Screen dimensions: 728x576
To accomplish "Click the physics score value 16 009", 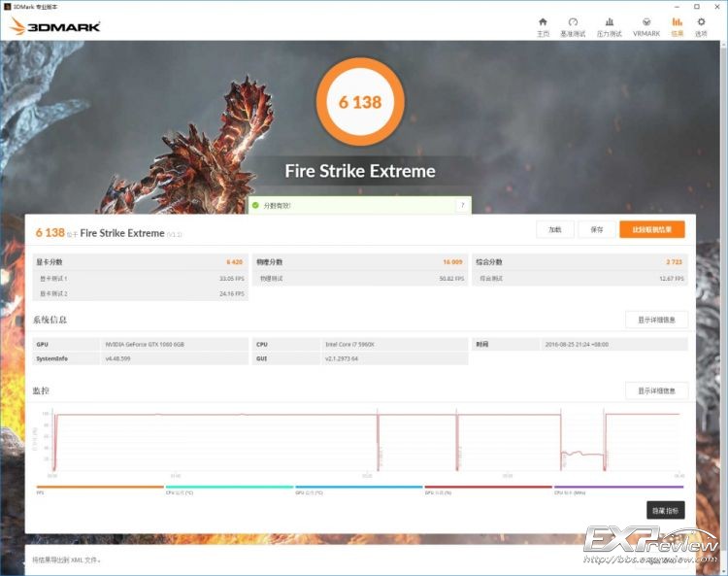I will [452, 262].
